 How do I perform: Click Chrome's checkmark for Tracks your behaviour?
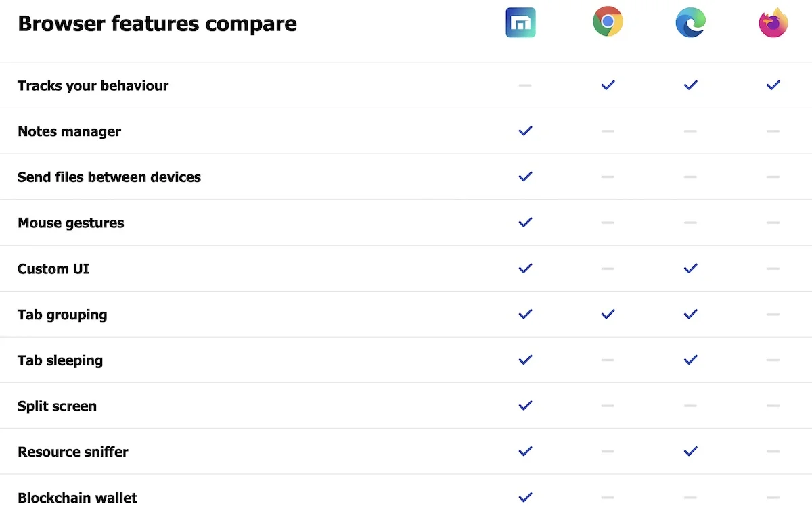608,85
